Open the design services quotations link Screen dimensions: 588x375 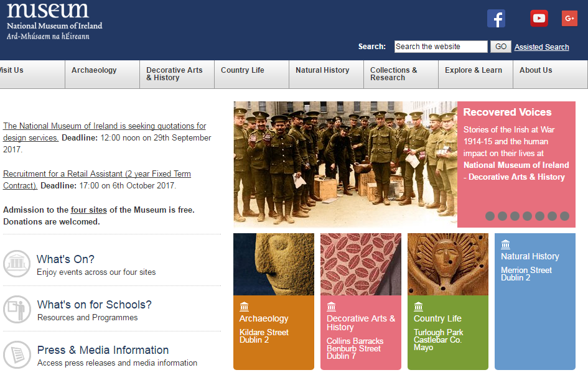tap(105, 131)
